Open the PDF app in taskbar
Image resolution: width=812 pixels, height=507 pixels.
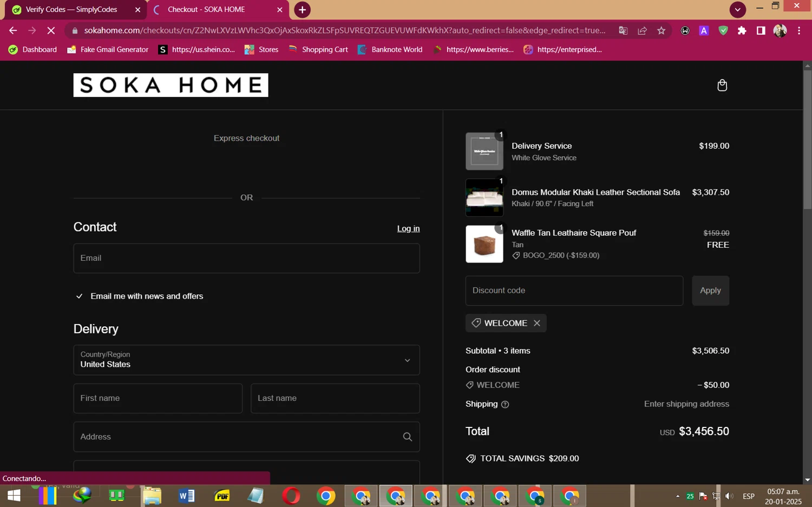click(x=222, y=496)
